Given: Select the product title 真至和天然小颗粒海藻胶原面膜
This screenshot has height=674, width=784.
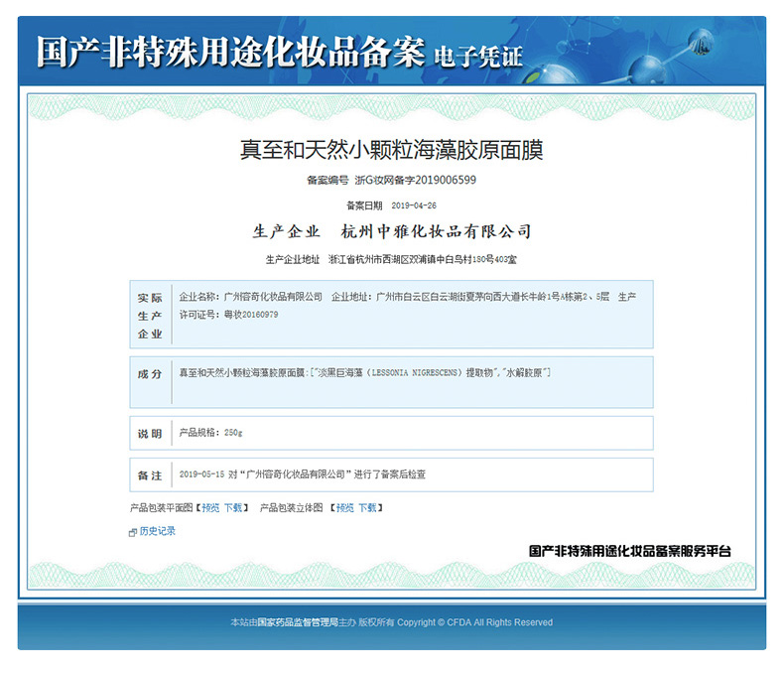Looking at the screenshot, I should (391, 150).
